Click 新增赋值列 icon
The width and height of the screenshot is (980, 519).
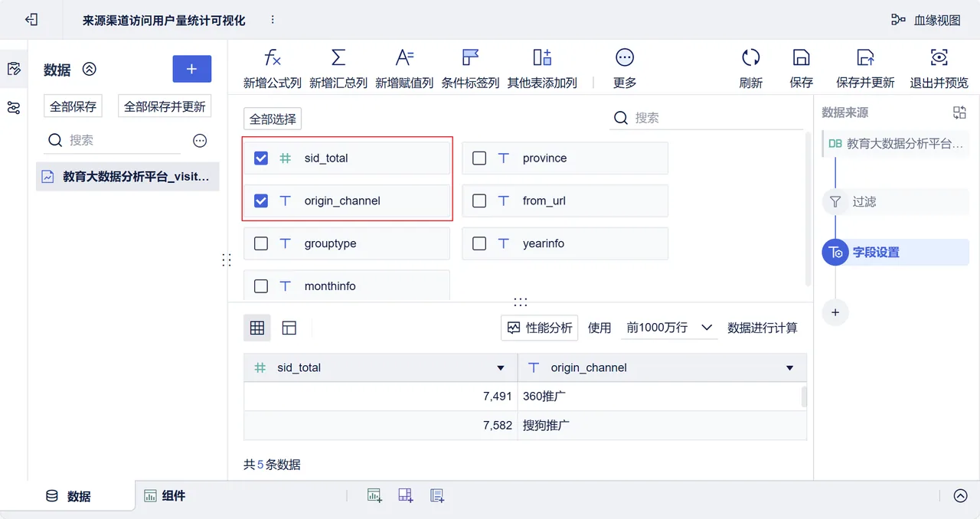[404, 58]
